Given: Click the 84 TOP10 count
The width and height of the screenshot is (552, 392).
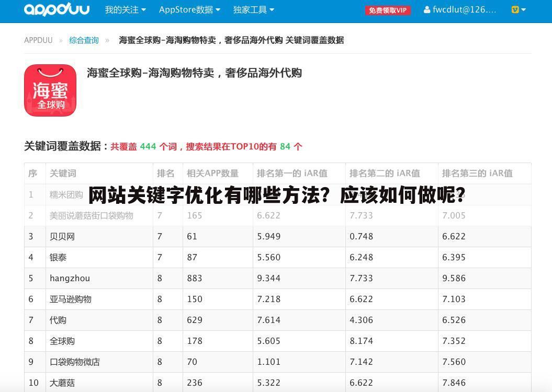Looking at the screenshot, I should [x=285, y=146].
